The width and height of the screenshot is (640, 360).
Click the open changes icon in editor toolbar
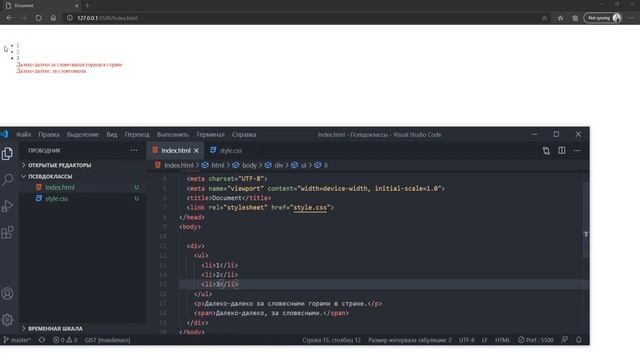(546, 151)
